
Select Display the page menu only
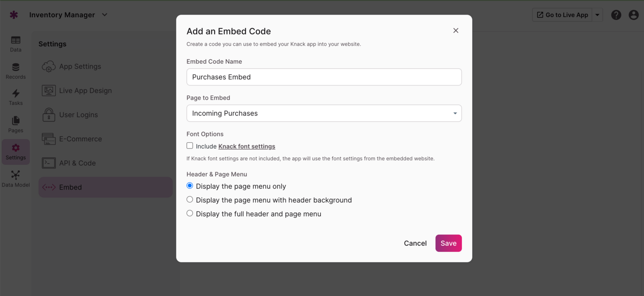190,186
